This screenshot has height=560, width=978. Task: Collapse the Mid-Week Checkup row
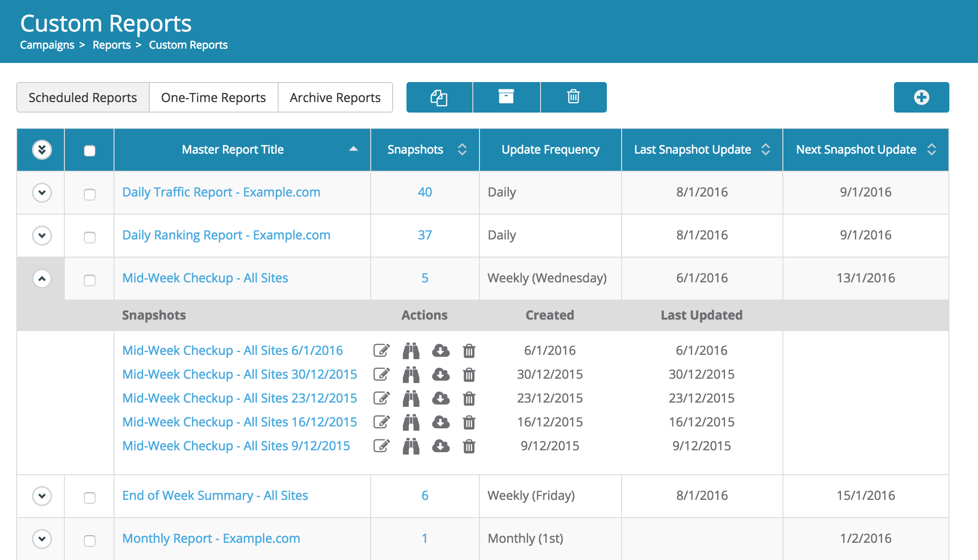[x=42, y=278]
